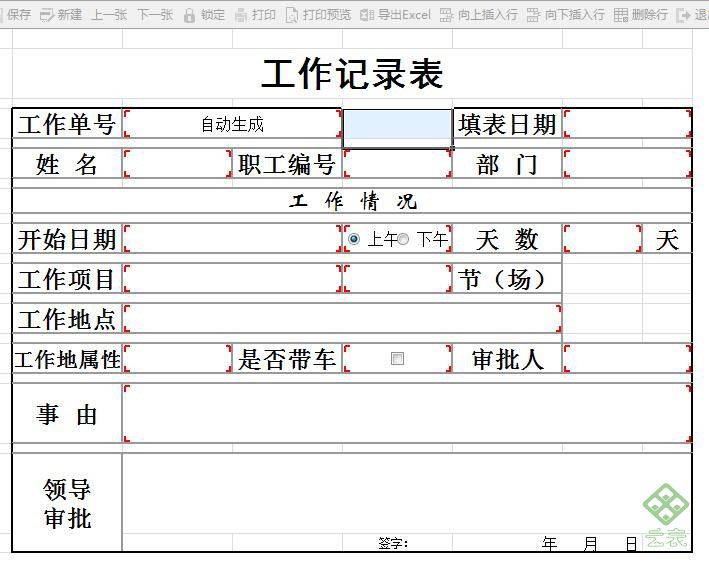Viewport: 709px width, 569px height.
Task: Click the 天数 input field
Action: click(603, 238)
